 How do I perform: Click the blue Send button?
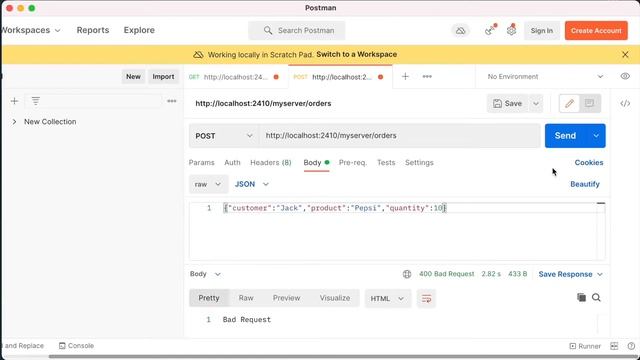565,136
